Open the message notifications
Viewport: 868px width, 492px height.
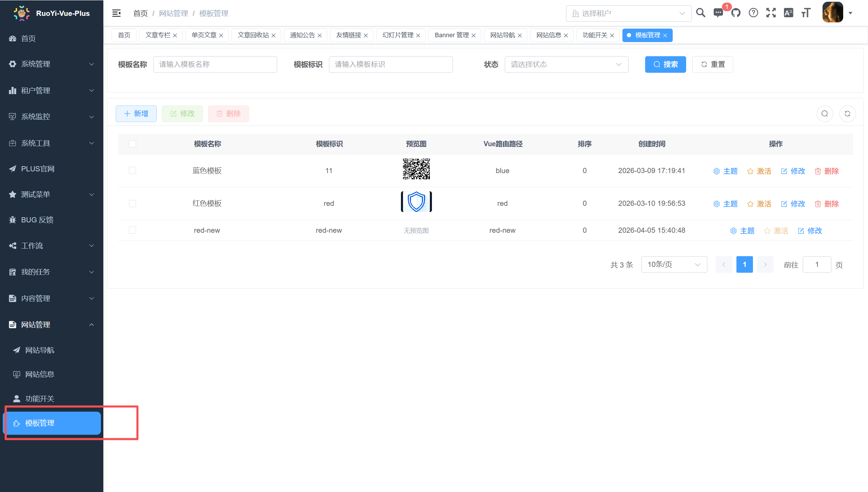click(x=718, y=13)
